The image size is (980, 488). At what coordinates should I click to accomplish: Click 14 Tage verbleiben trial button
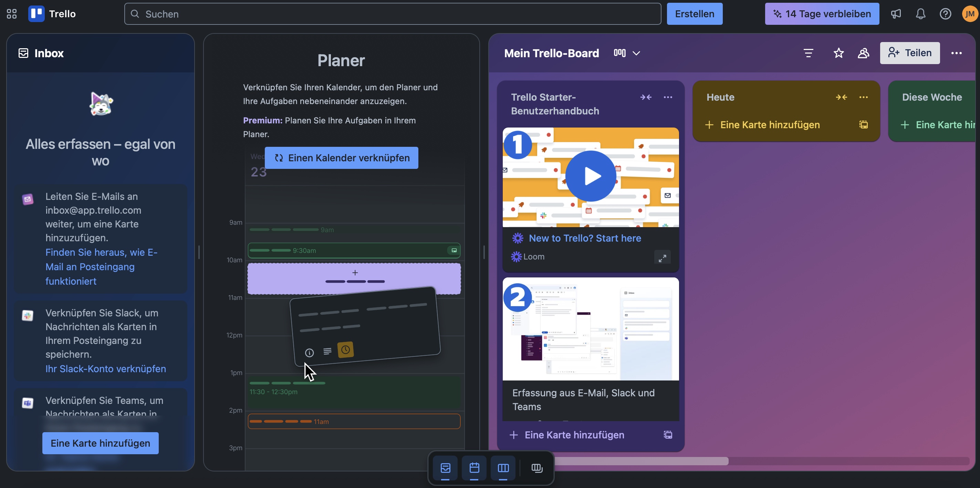click(x=822, y=14)
